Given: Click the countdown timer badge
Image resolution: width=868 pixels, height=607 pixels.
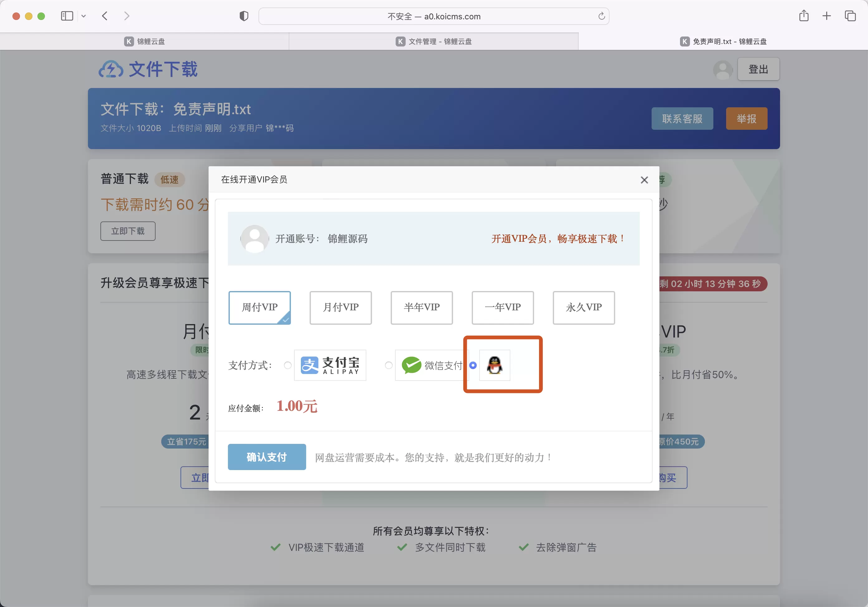Looking at the screenshot, I should 713,284.
